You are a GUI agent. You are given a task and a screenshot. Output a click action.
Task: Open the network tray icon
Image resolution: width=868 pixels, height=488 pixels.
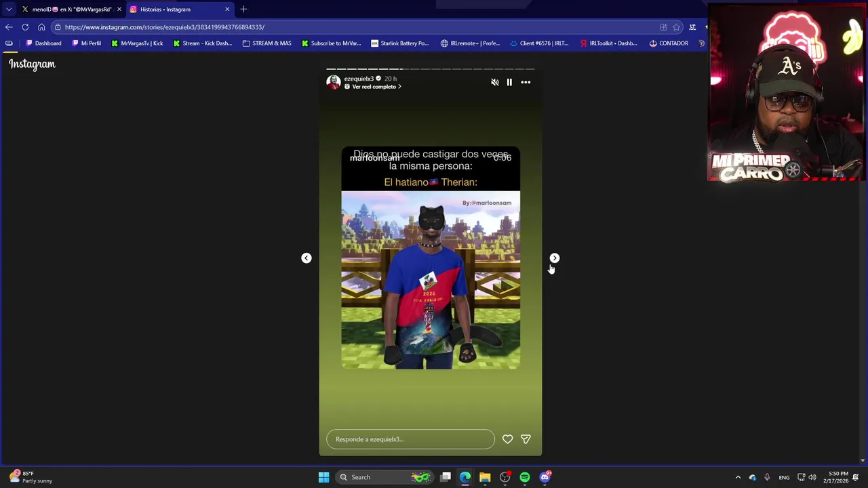(x=801, y=477)
